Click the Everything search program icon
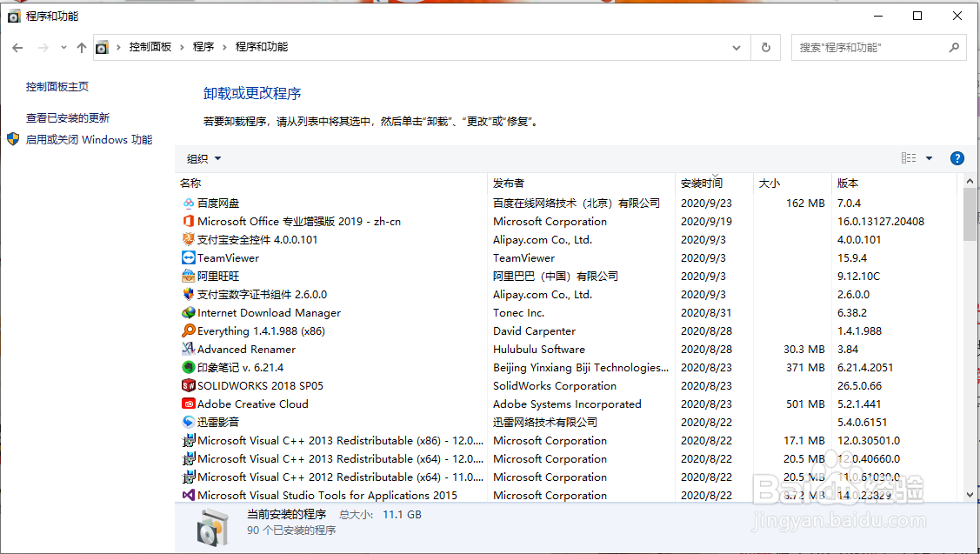 click(x=188, y=330)
